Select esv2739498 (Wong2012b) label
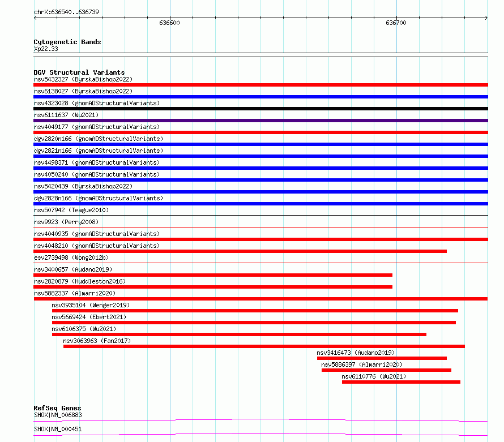Image resolution: width=504 pixels, height=442 pixels. point(71,258)
